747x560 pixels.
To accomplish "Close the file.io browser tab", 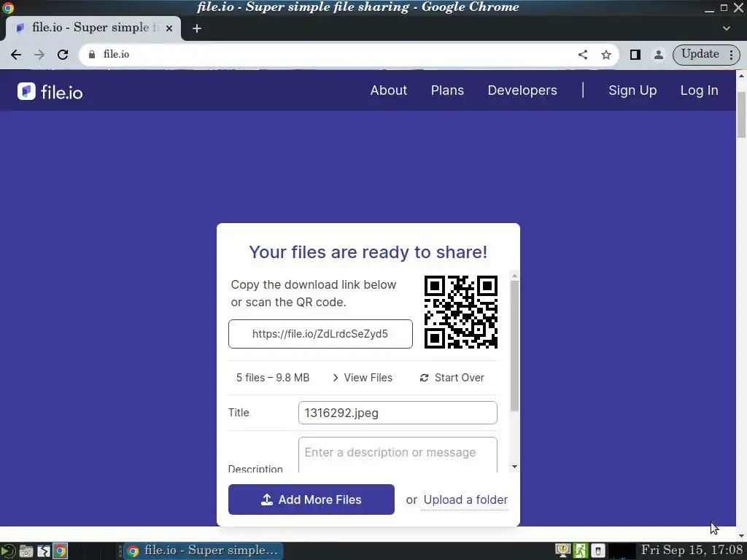I will click(x=169, y=28).
